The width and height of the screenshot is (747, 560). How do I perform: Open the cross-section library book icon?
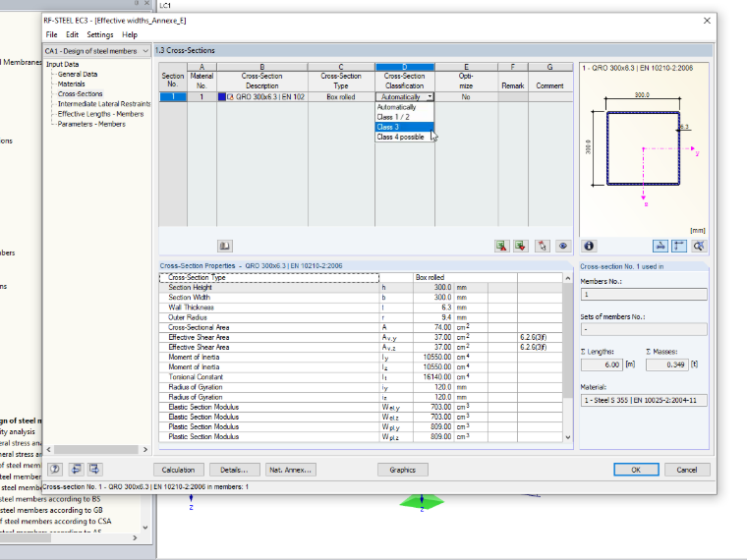pos(224,246)
